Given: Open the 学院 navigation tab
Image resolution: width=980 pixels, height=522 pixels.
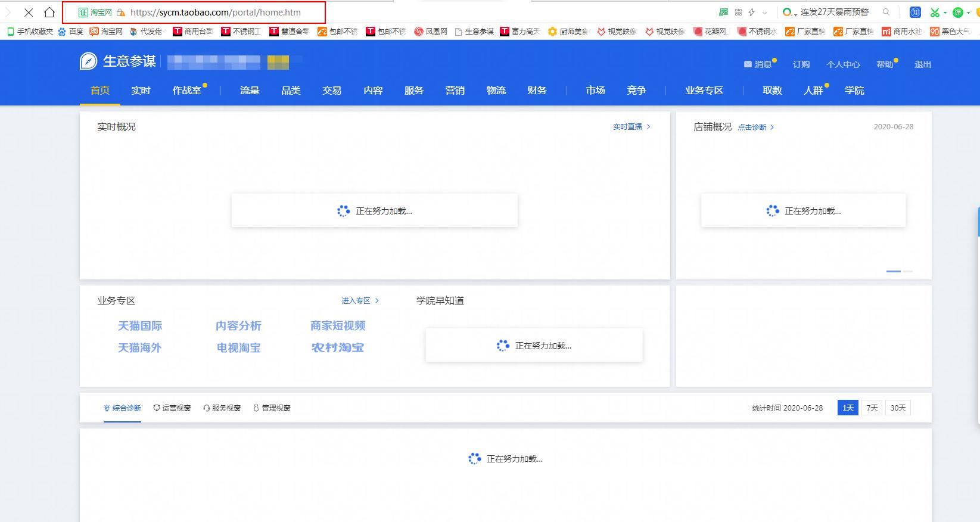Looking at the screenshot, I should pyautogui.click(x=854, y=91).
